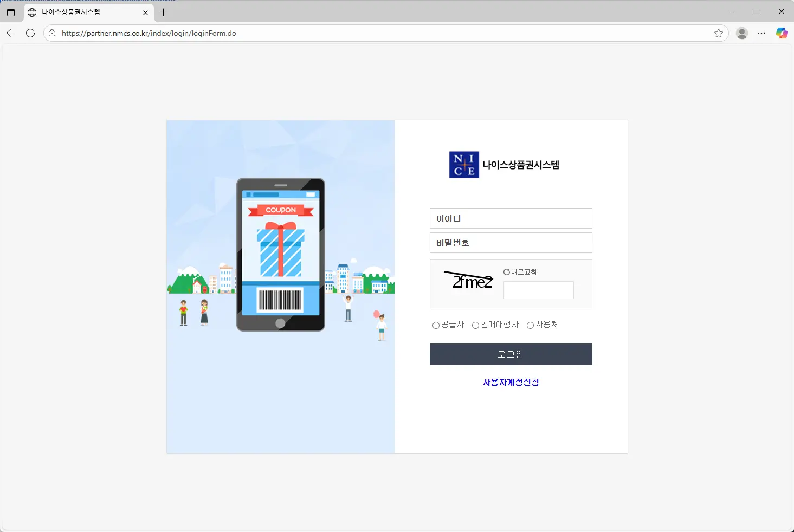The width and height of the screenshot is (794, 532).
Task: Open browser settings via the ellipsis icon
Action: tap(761, 33)
